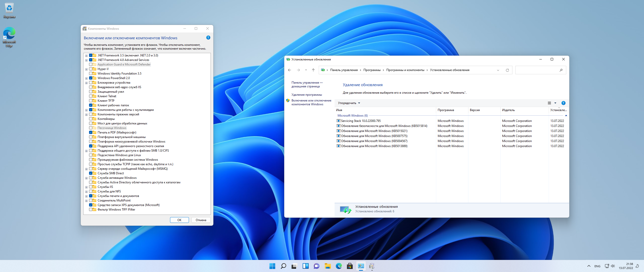Click the ENG language indicator
The image size is (644, 272).
(597, 266)
